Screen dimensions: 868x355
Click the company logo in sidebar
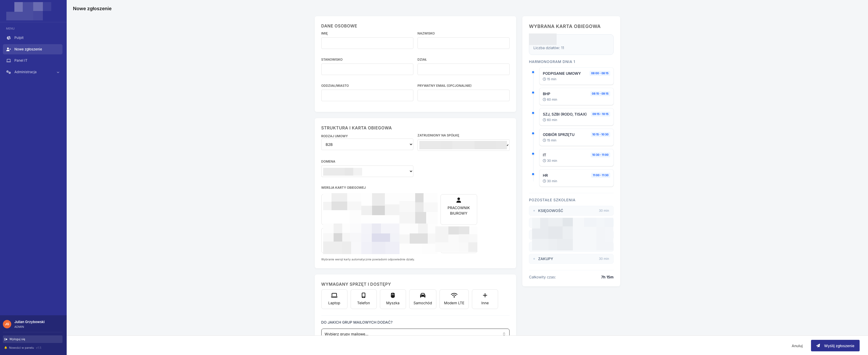point(29,11)
